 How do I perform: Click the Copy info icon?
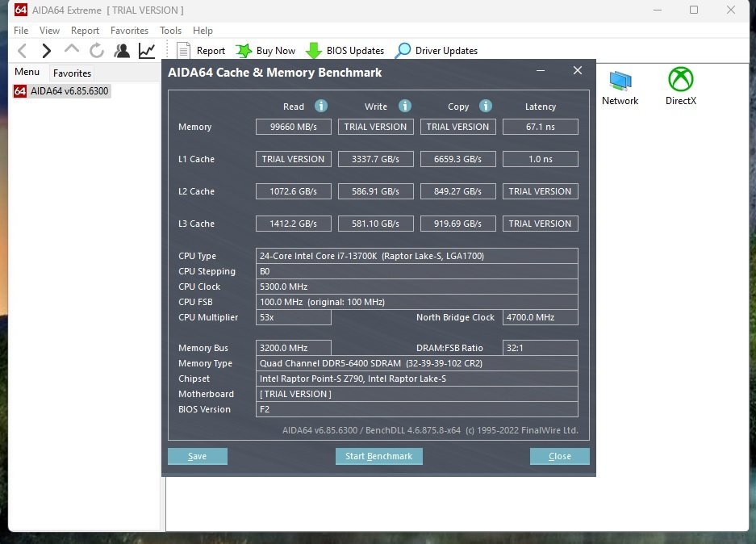pyautogui.click(x=486, y=106)
